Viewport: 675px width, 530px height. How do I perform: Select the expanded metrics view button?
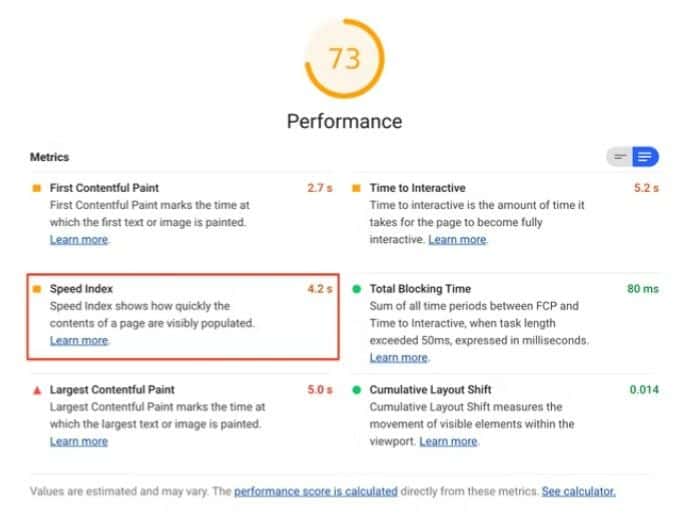tap(645, 157)
